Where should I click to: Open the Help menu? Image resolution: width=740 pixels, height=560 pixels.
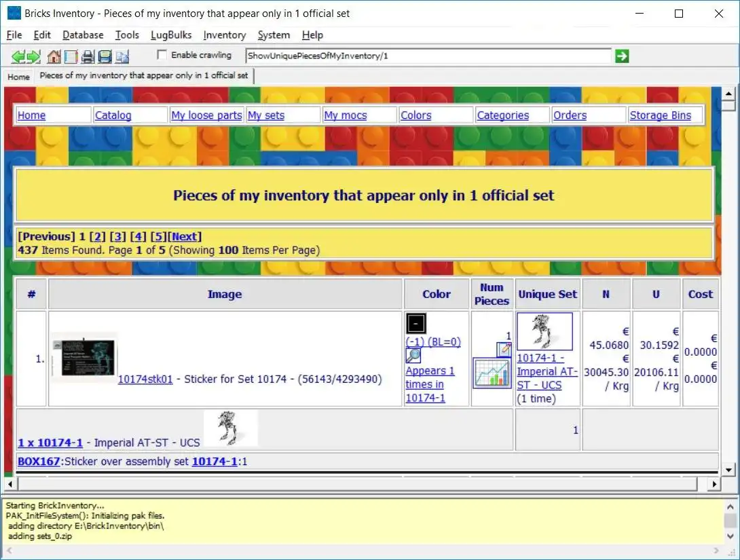[x=312, y=35]
